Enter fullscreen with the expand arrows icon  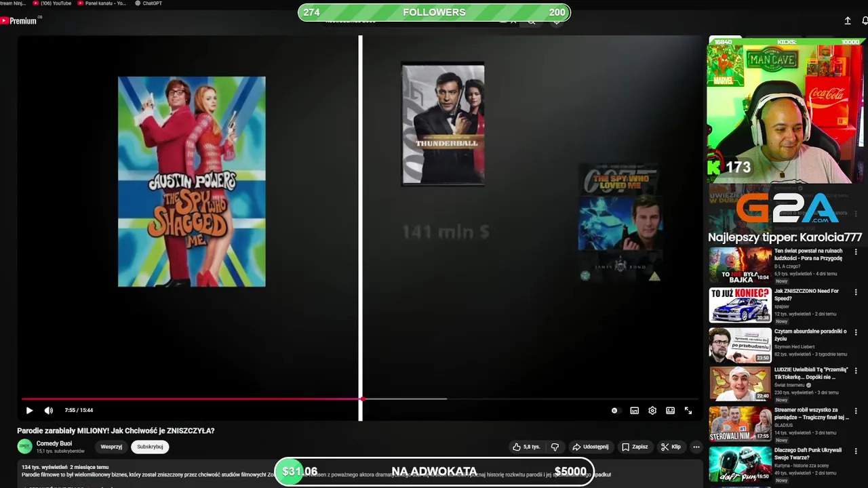(688, 410)
